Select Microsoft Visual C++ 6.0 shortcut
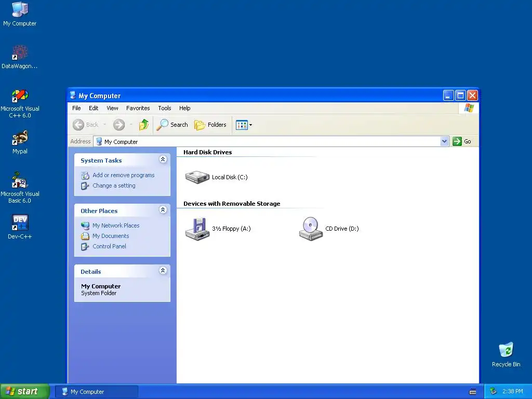Image resolution: width=532 pixels, height=399 pixels. tap(20, 103)
